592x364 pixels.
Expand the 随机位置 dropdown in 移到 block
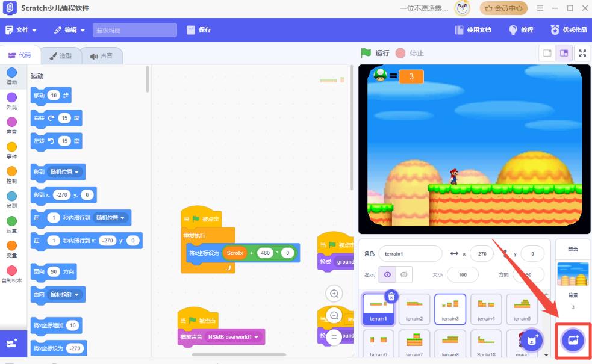[x=67, y=172]
